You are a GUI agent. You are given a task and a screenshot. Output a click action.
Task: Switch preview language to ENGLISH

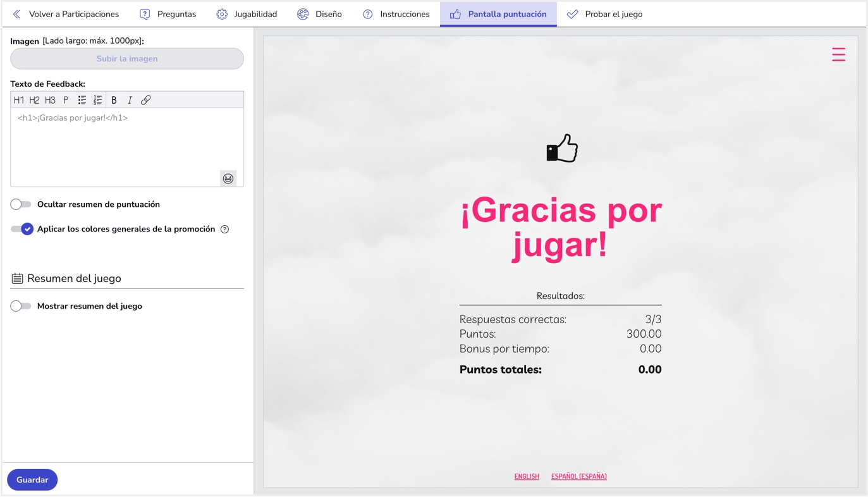point(527,477)
